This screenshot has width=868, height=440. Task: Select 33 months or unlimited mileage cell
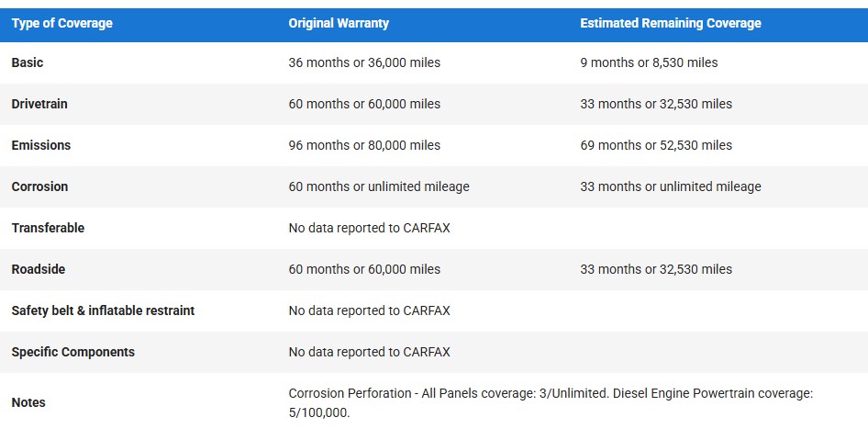(671, 186)
